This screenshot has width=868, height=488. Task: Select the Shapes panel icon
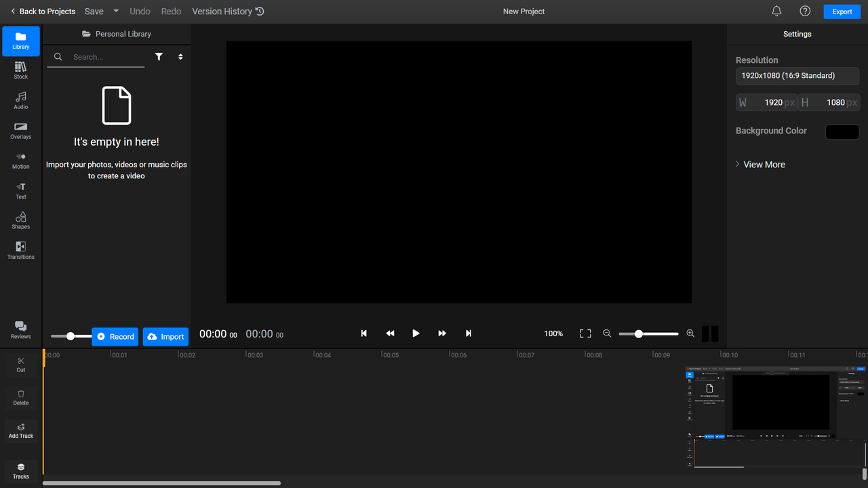tap(20, 220)
